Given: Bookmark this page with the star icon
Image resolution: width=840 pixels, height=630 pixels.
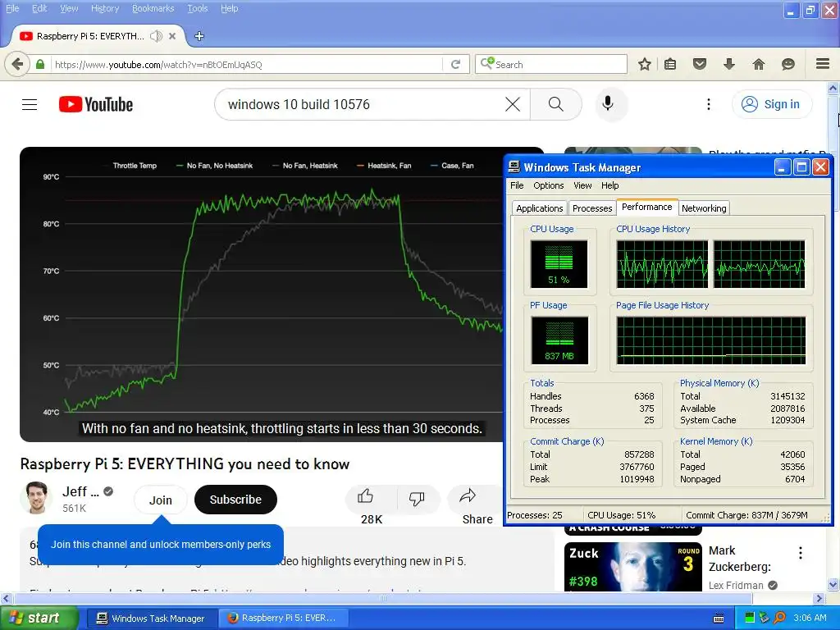Looking at the screenshot, I should point(645,64).
